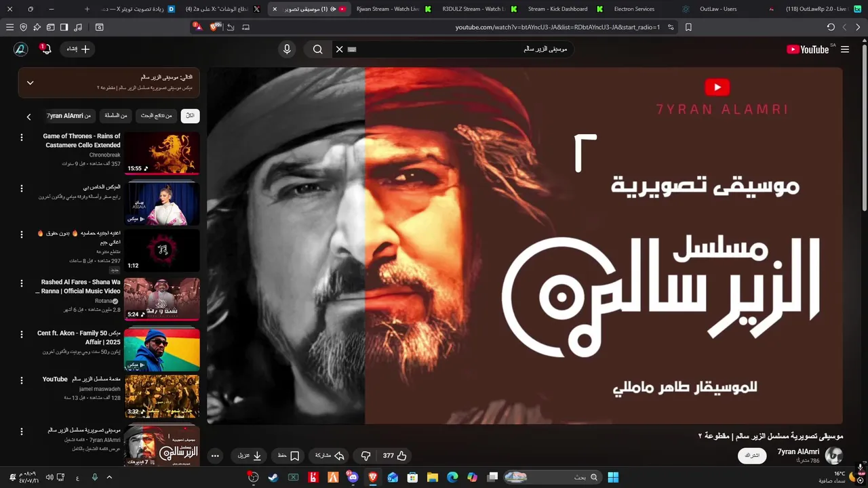Toggle the browser sidebar panel
Screen dimensions: 868x488
(x=64, y=27)
